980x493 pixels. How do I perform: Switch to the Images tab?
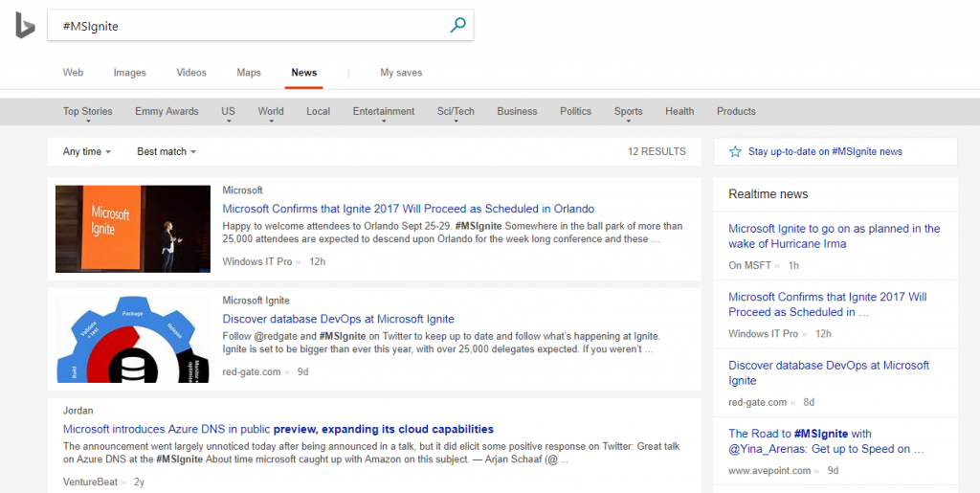point(129,73)
